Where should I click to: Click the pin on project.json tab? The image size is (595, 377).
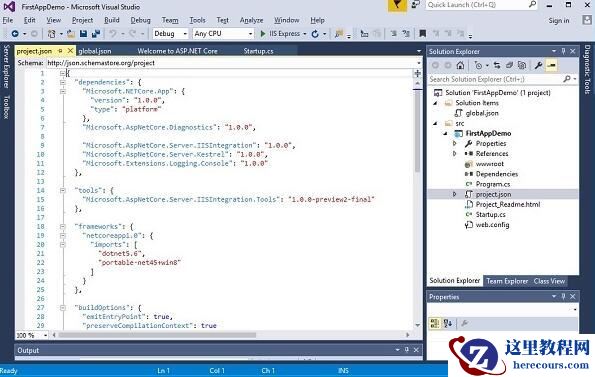pos(60,50)
